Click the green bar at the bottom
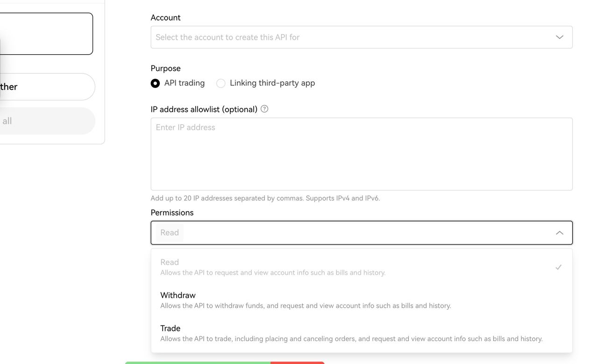 pos(197,362)
